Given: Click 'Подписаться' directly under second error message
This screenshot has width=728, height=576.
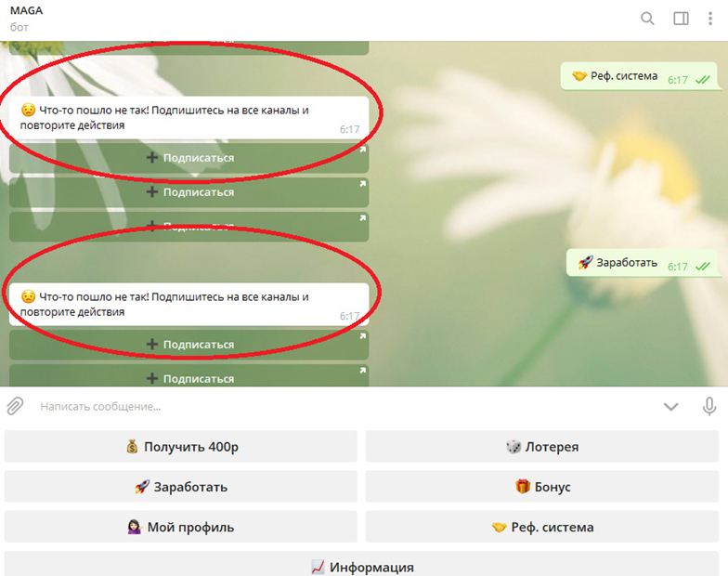Looking at the screenshot, I should click(x=189, y=345).
